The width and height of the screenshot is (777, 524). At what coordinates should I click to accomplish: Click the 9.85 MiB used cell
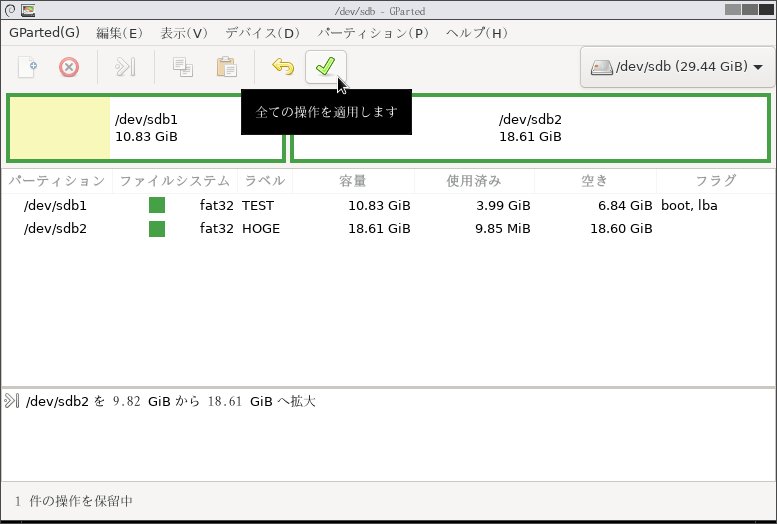tap(502, 229)
